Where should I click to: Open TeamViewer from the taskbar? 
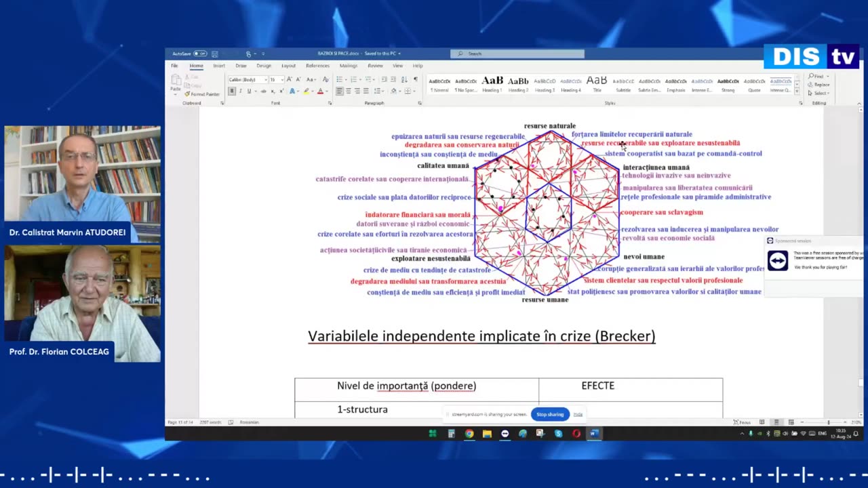(x=505, y=434)
